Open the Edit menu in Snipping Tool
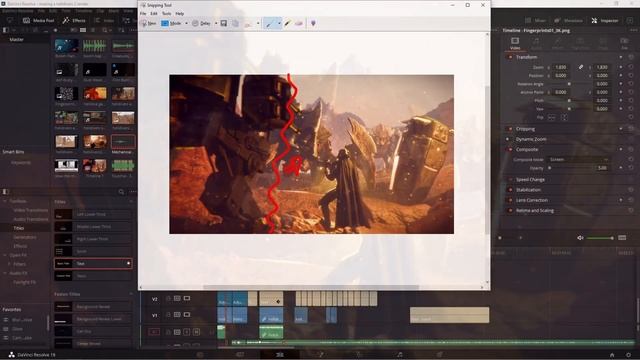This screenshot has height=360, width=640. coord(153,13)
